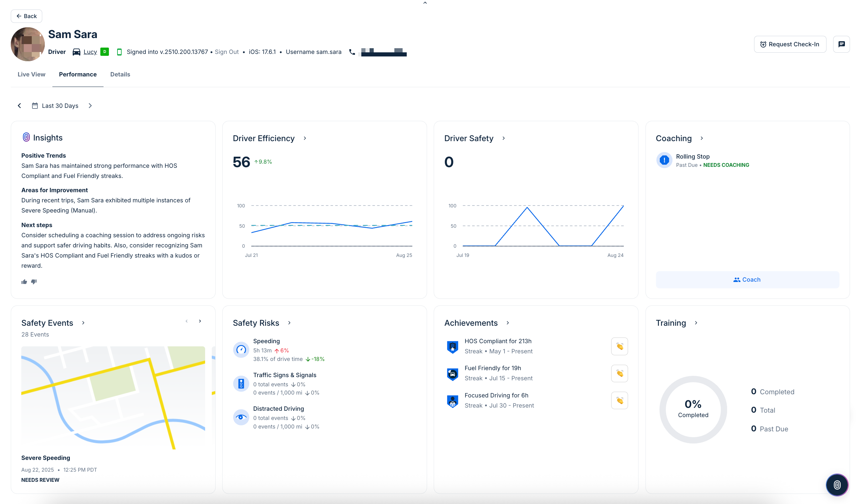This screenshot has width=863, height=504.
Task: Go to previous date range
Action: [x=19, y=106]
